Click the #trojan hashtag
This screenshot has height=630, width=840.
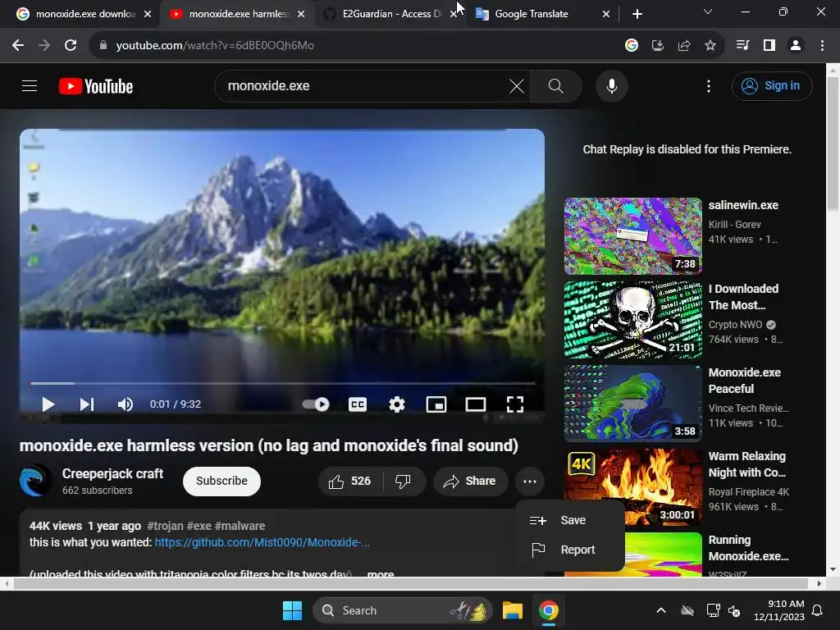click(x=165, y=526)
